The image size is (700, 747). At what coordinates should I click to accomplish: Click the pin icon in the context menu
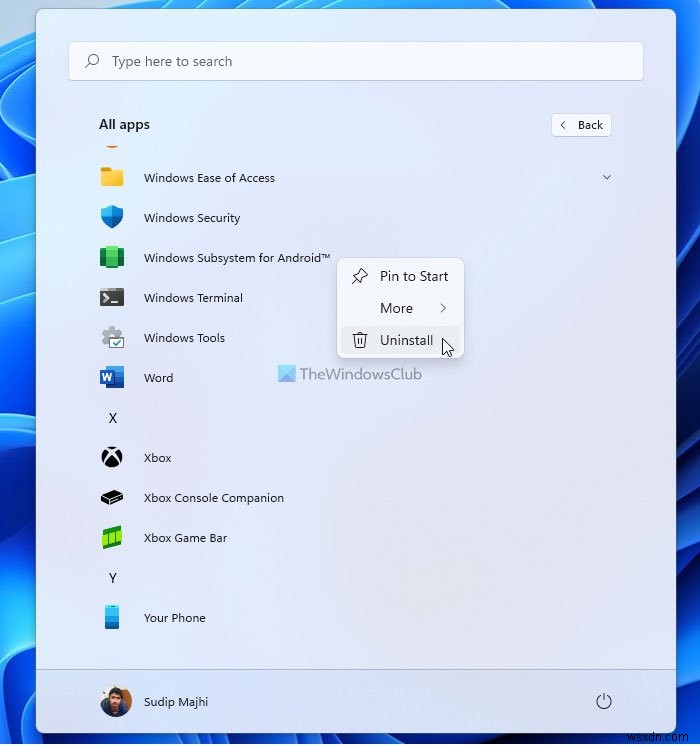click(360, 276)
